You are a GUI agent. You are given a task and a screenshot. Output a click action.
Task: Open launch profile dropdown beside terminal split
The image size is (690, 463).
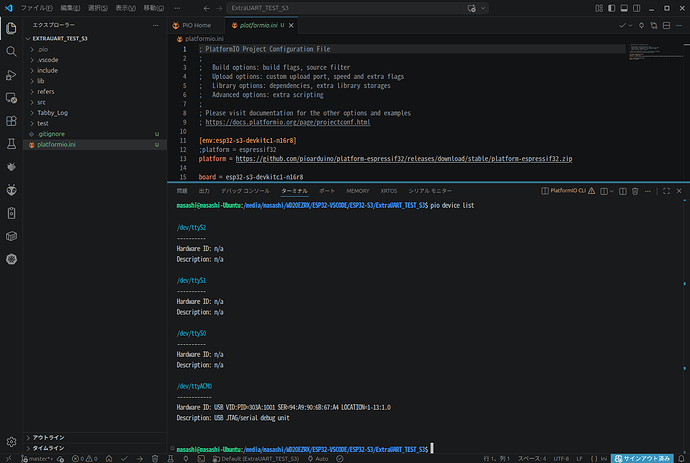[x=612, y=191]
